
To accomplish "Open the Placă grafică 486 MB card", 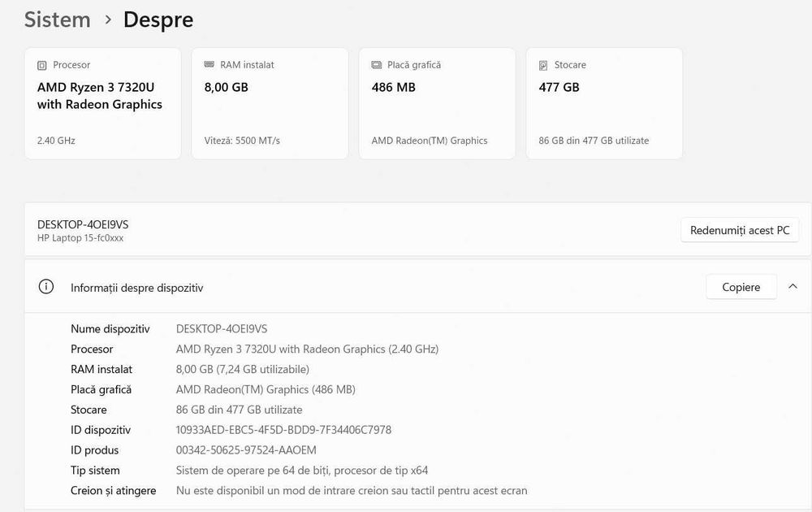I will coord(437,104).
